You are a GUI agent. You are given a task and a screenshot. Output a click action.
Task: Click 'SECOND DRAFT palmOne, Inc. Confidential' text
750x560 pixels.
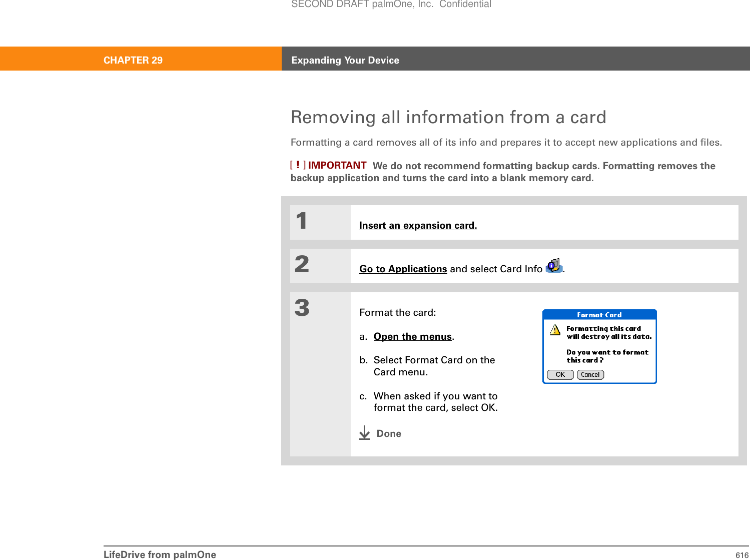pyautogui.click(x=391, y=4)
